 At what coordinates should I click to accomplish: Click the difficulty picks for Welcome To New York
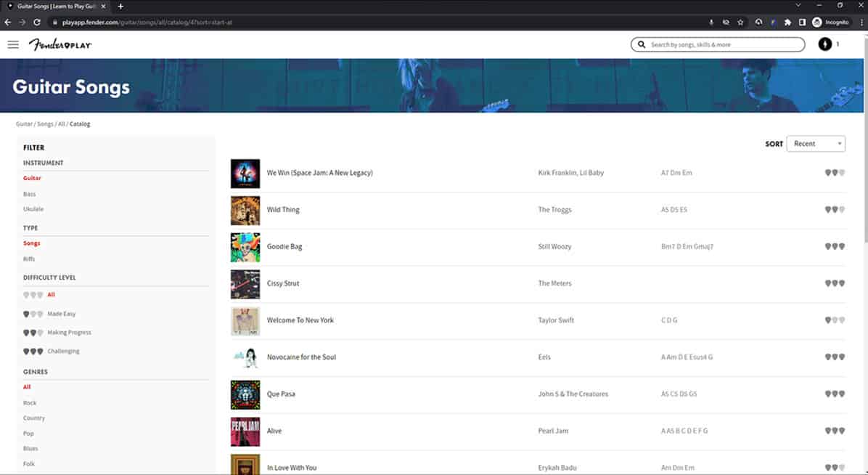coord(835,320)
